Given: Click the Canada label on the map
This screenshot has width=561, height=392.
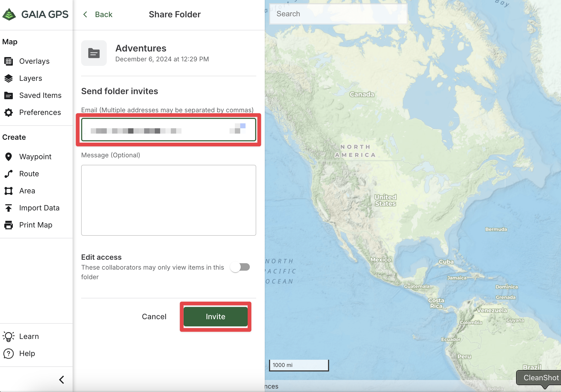Looking at the screenshot, I should point(362,94).
